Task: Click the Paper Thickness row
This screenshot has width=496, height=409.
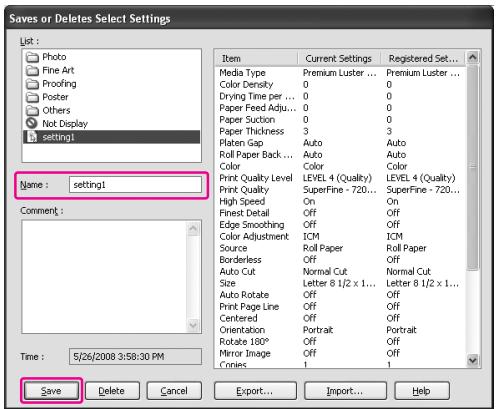Action: 340,131
